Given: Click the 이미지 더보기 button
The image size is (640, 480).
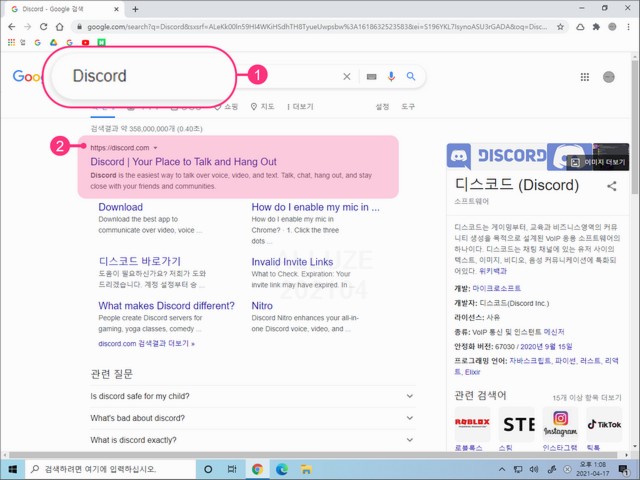Looking at the screenshot, I should click(598, 162).
